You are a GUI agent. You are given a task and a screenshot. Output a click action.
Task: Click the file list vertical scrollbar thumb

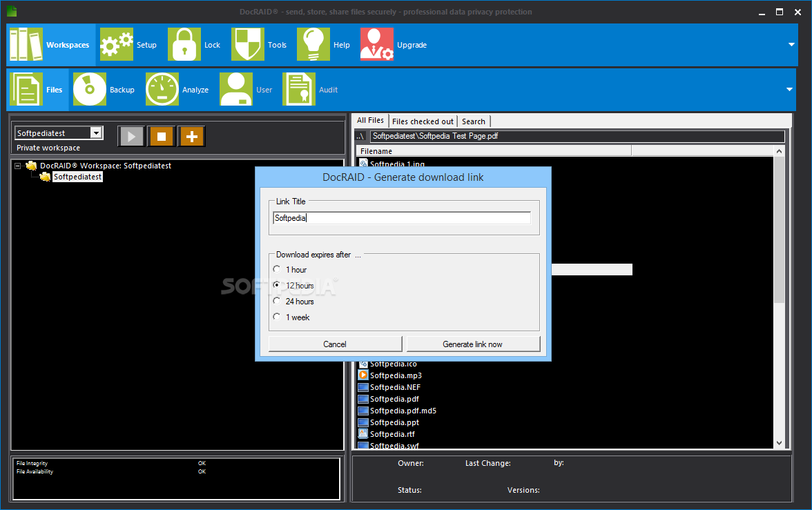click(779, 230)
